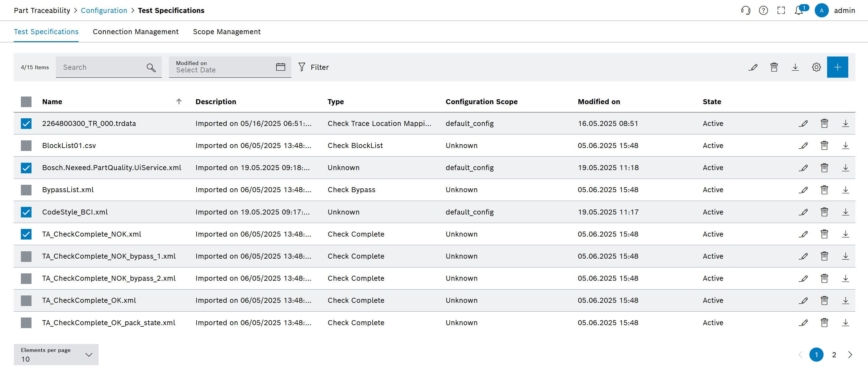Click the 19.05.2025 11:18 date cell
This screenshot has width=868, height=369.
pos(608,167)
